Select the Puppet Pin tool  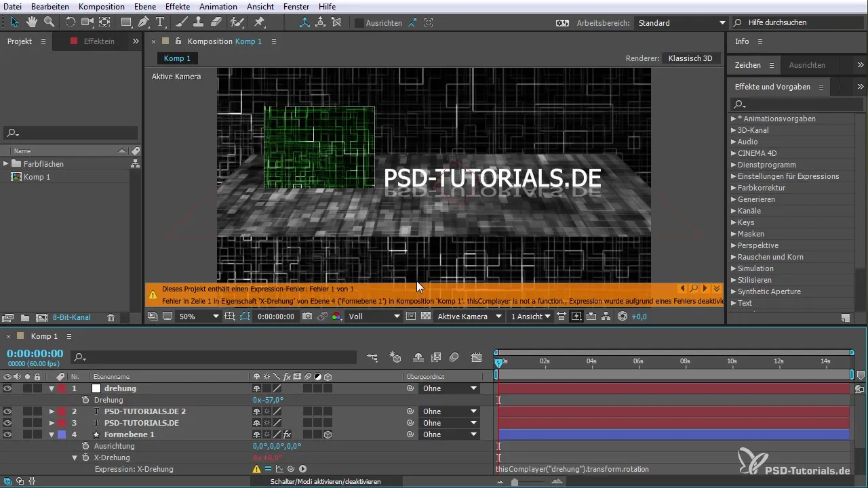pos(259,22)
